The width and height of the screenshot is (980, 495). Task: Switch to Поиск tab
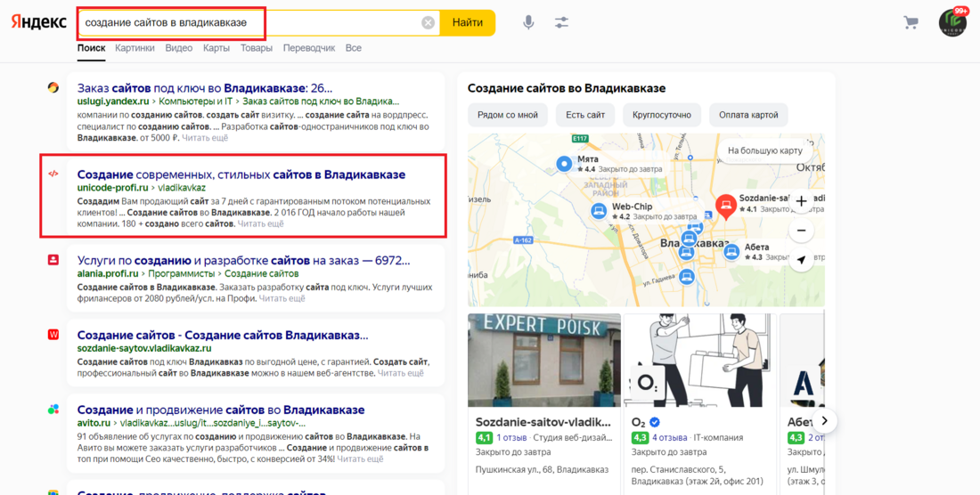[x=91, y=48]
